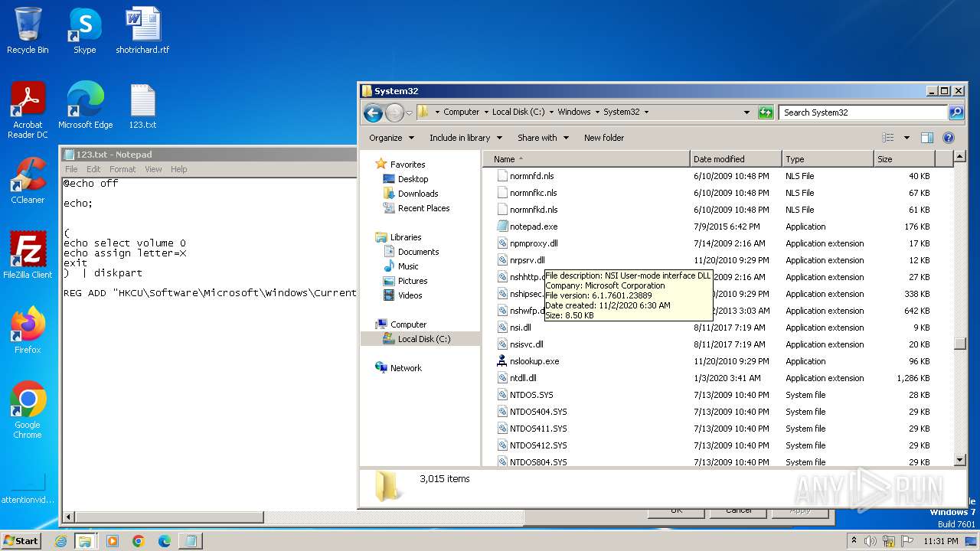This screenshot has width=980, height=551.
Task: Click the Windows Explorer taskbar button
Action: click(85, 541)
